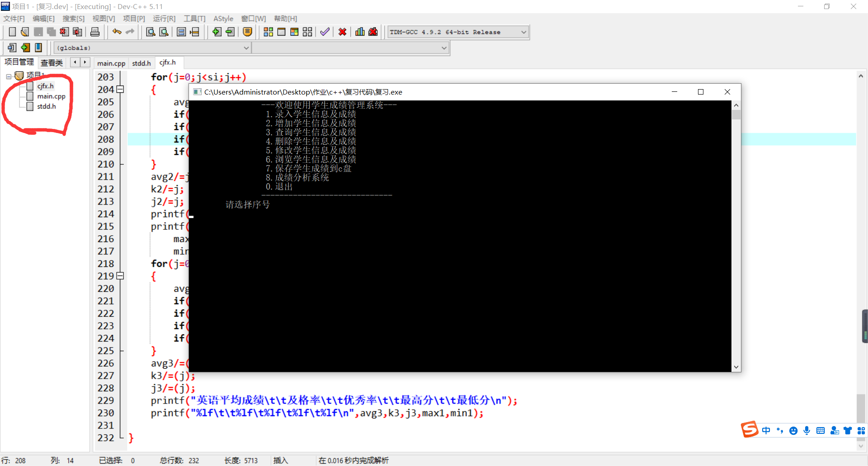Click console window scrollbar up arrow
The height and width of the screenshot is (466, 868).
click(x=736, y=105)
